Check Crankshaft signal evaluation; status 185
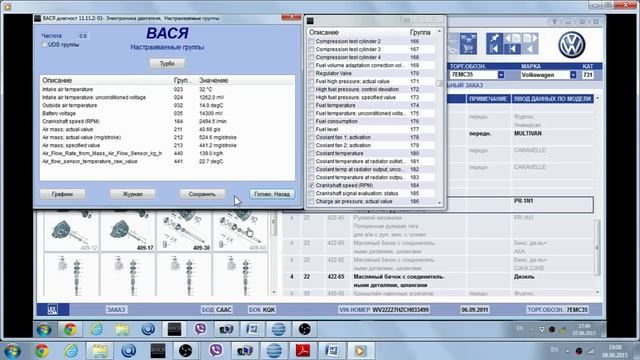The height and width of the screenshot is (360, 640). point(311,193)
